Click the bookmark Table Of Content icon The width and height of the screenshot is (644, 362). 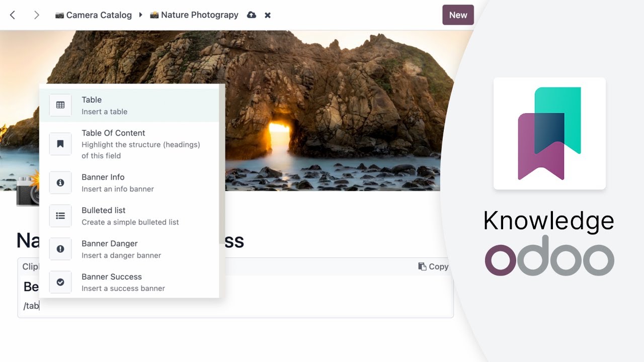pos(60,144)
